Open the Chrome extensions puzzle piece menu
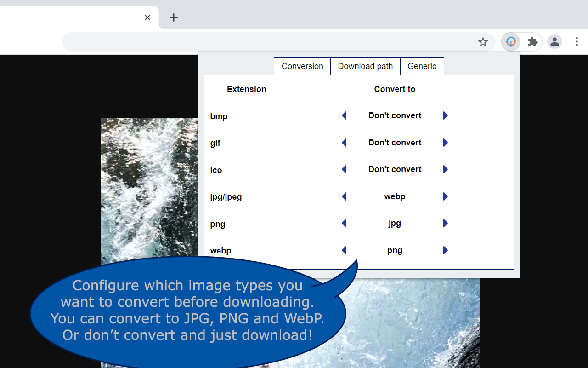588x368 pixels. click(532, 41)
